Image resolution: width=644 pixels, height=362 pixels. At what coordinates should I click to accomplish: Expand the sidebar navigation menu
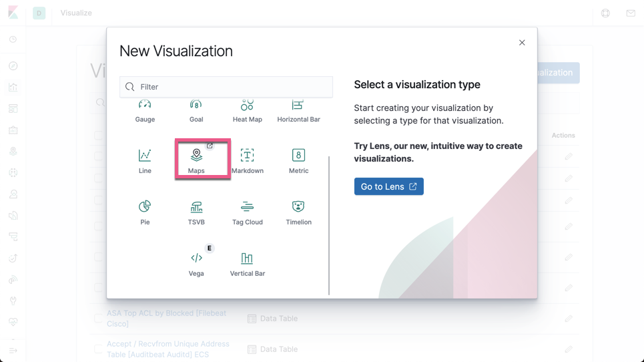(x=13, y=351)
